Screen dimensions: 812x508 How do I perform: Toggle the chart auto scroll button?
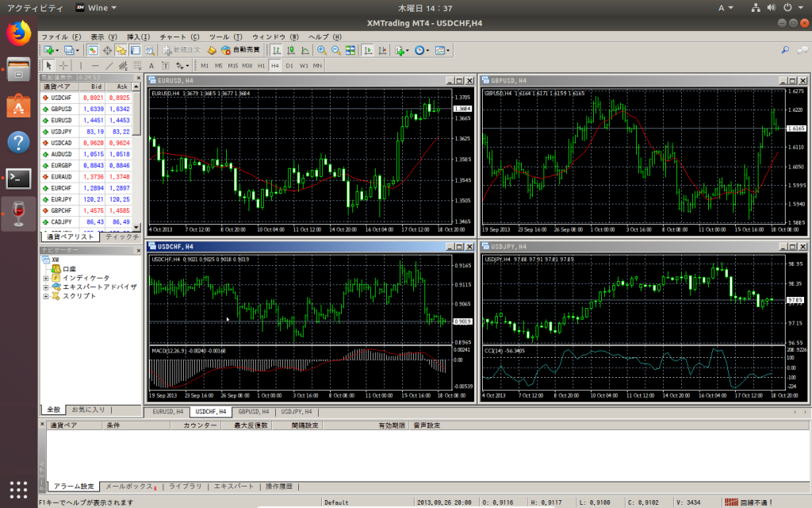[368, 50]
